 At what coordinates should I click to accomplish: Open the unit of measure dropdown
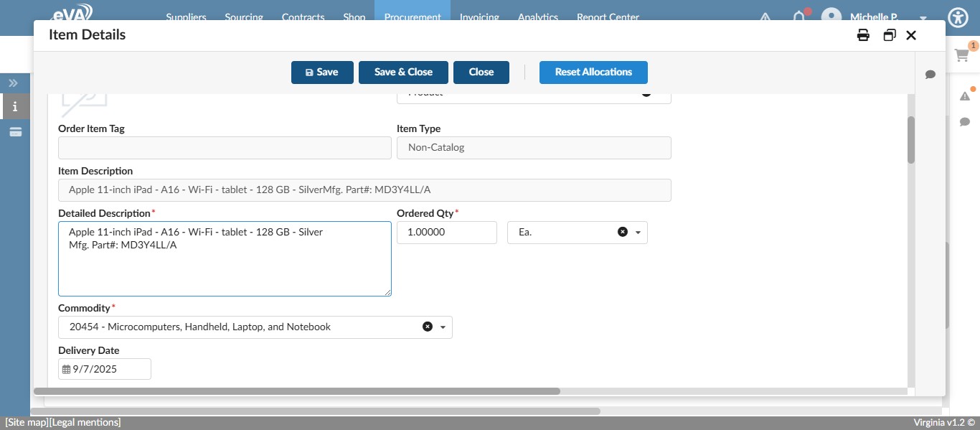click(x=637, y=232)
